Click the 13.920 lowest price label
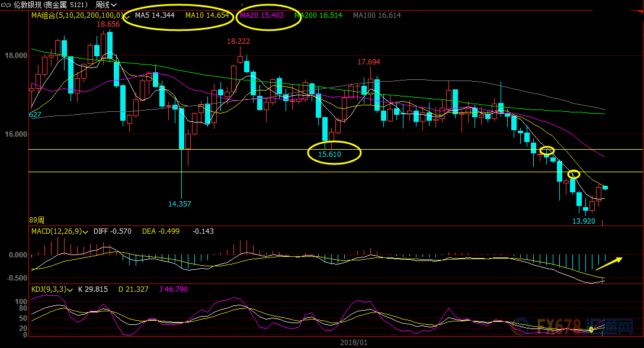 coord(584,221)
